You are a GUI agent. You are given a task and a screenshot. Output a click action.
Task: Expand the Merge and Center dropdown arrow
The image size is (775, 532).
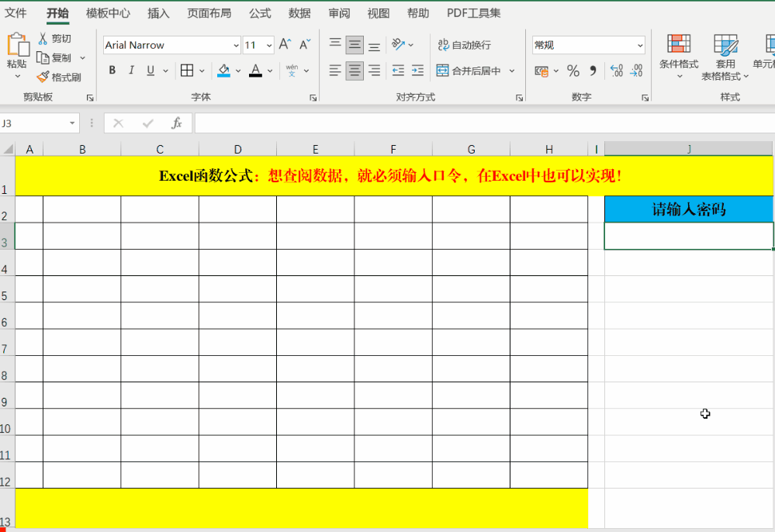pos(512,71)
